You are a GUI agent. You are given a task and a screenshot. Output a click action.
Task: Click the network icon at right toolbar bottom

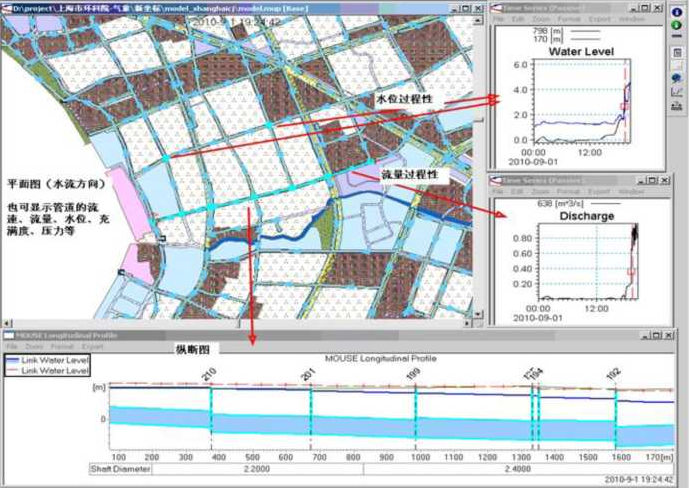click(x=677, y=107)
